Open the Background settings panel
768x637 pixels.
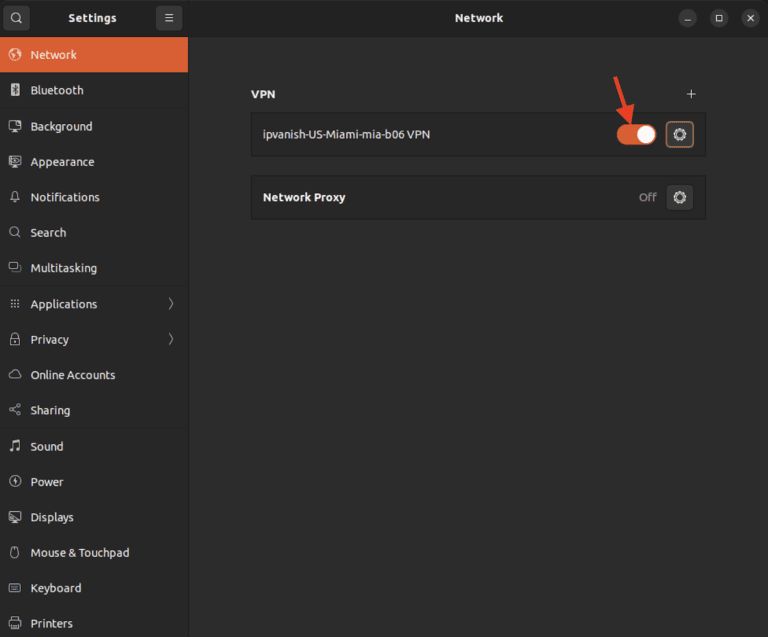point(61,126)
